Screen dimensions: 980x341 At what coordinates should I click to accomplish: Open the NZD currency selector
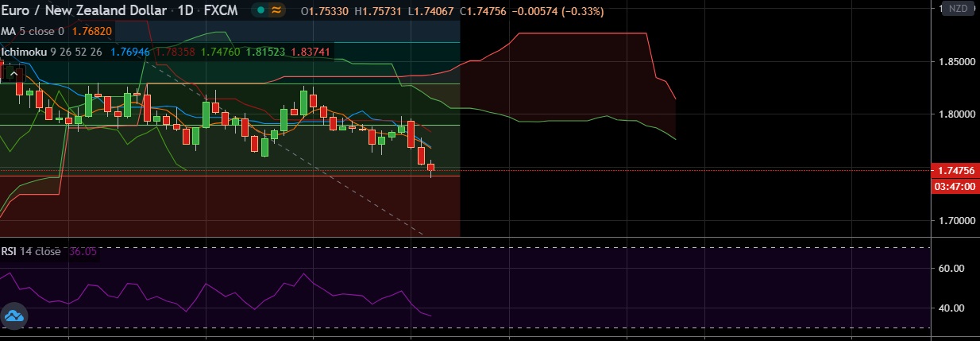point(959,9)
